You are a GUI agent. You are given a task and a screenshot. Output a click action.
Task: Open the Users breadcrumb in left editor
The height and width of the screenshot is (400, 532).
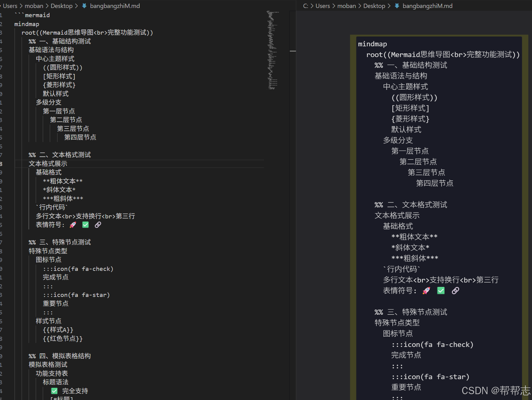click(x=10, y=6)
